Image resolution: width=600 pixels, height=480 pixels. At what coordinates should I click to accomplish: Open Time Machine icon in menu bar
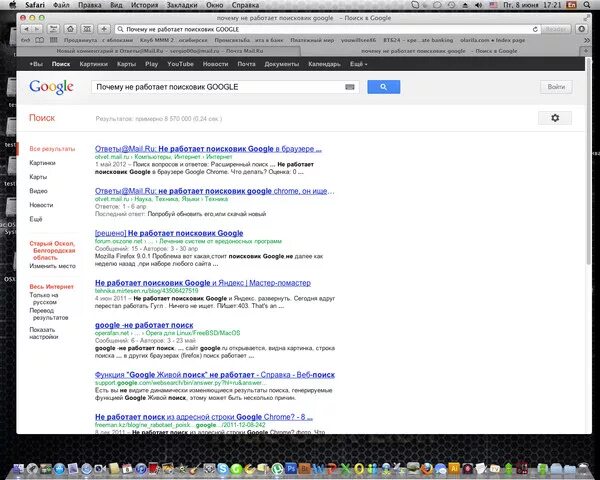[452, 5]
